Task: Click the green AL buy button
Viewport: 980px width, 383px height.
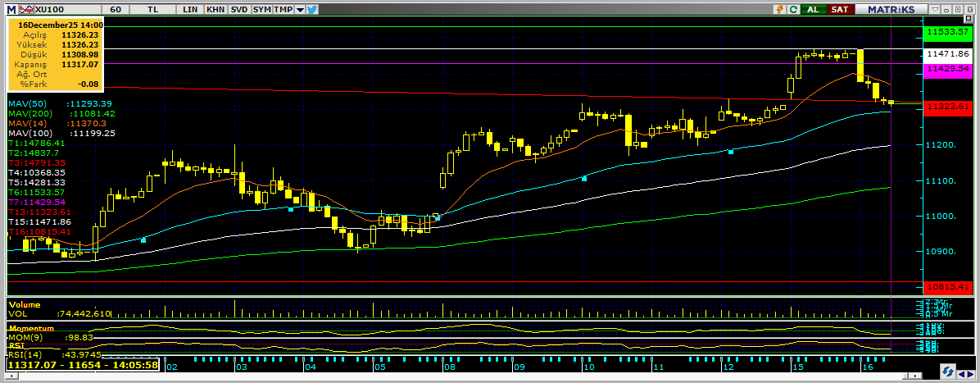Action: coord(814,9)
